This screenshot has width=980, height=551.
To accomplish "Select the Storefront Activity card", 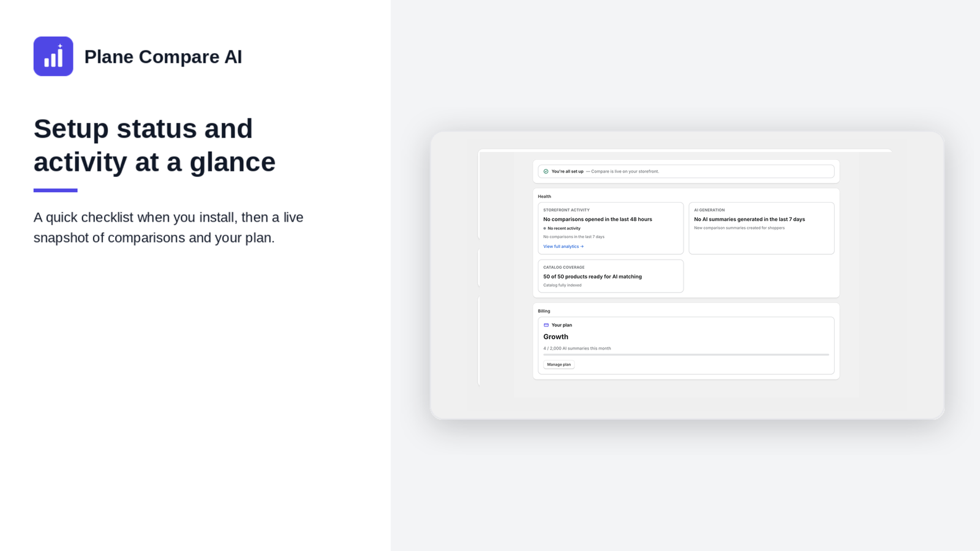I will pyautogui.click(x=611, y=228).
